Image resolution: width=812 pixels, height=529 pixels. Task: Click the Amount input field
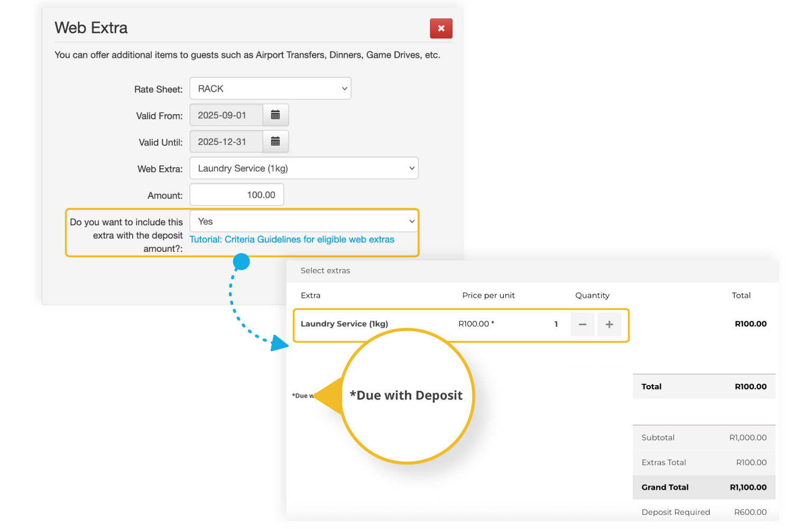(x=237, y=195)
